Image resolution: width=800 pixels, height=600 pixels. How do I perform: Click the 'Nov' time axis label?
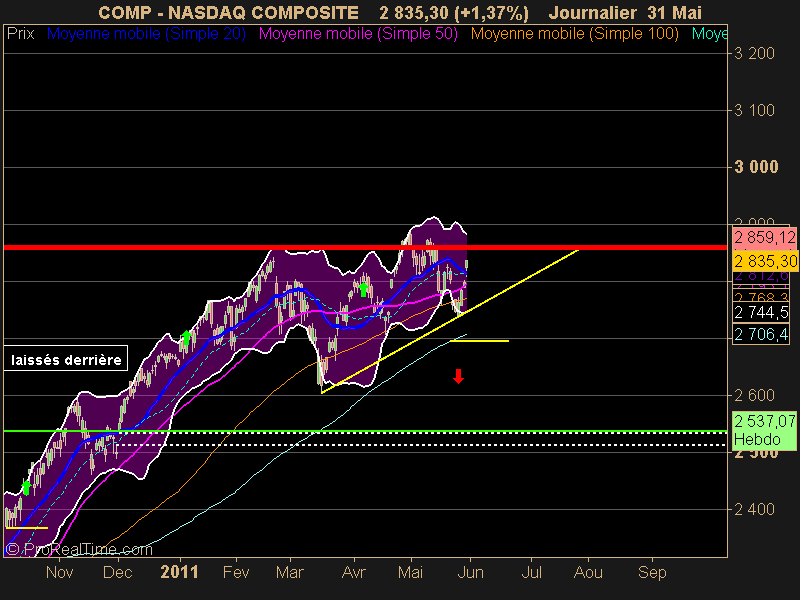[x=60, y=572]
